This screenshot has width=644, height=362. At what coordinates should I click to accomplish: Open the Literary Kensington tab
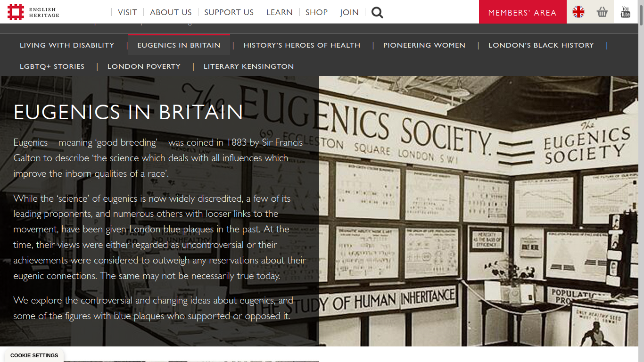click(x=248, y=66)
